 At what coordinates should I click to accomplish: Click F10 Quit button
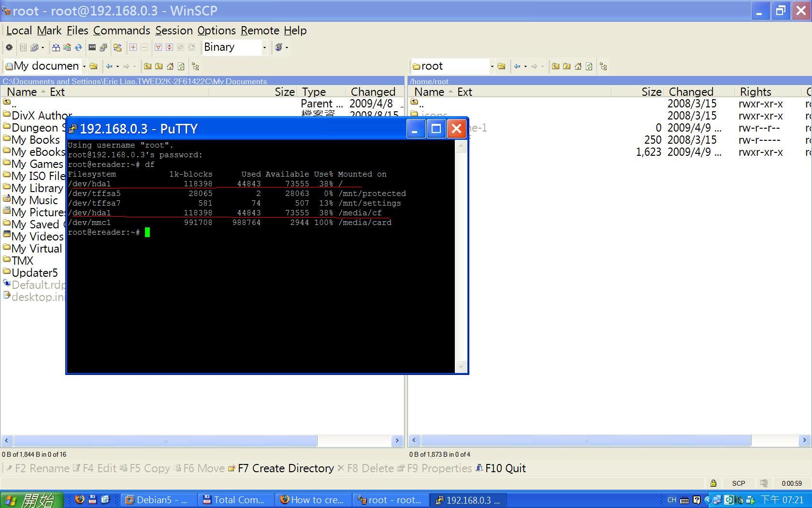501,468
